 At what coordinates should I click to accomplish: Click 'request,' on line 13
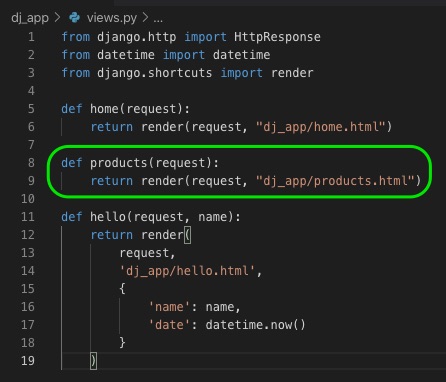coord(147,253)
